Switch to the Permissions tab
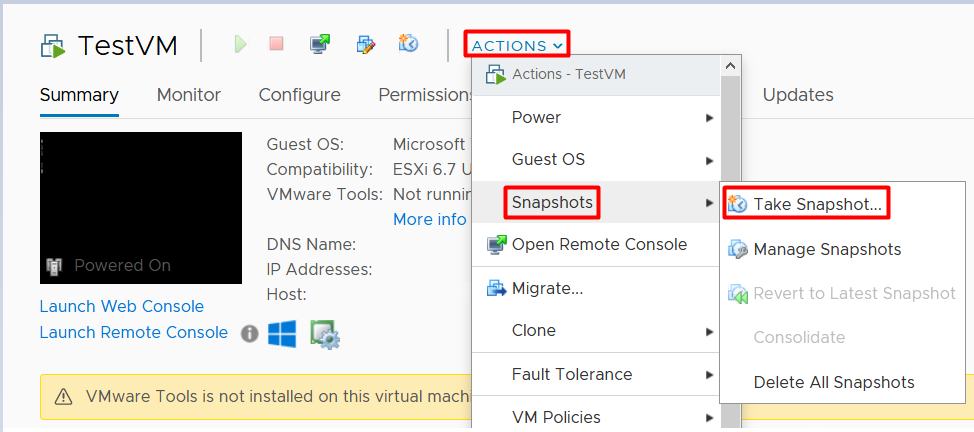 (426, 95)
